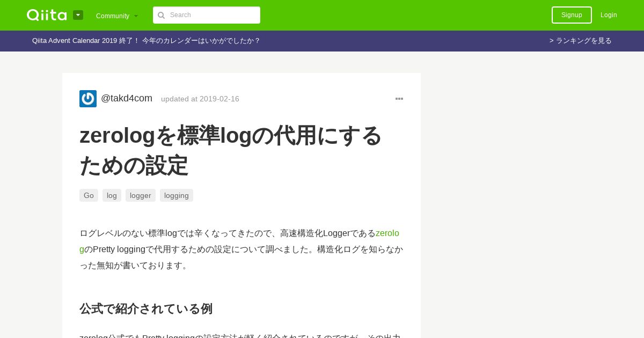The height and width of the screenshot is (338, 644).
Task: Open the dropdown arrow beside Qiita logo
Action: 78,15
